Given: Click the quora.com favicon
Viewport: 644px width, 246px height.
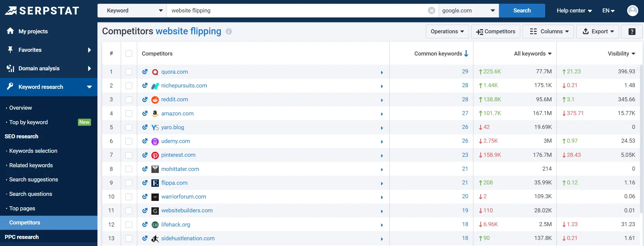Looking at the screenshot, I should click(x=155, y=72).
